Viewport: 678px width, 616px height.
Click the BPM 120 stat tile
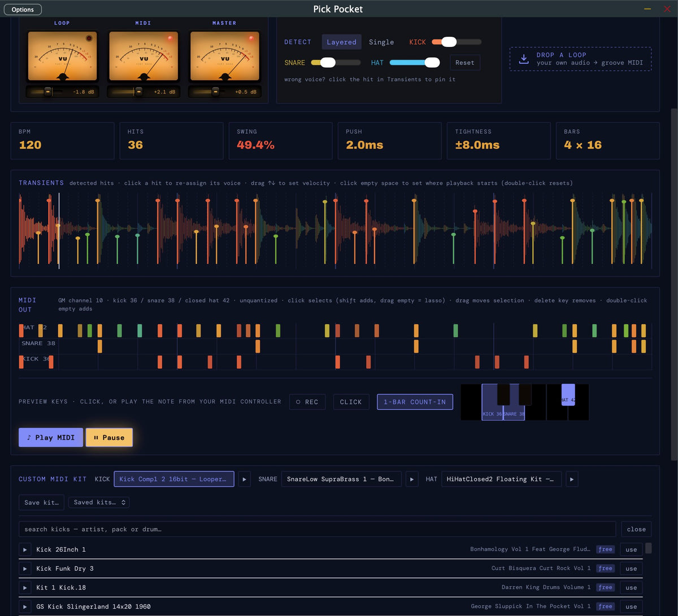(62, 141)
